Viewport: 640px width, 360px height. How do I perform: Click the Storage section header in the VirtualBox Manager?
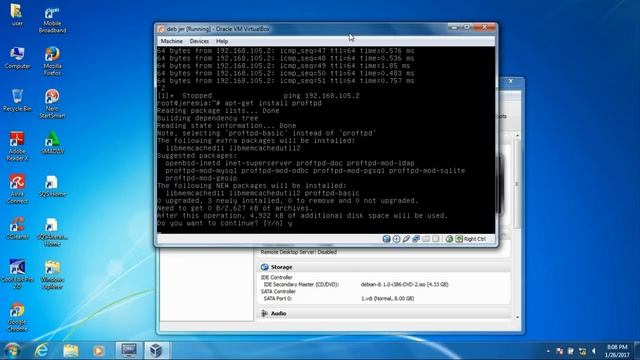[x=384, y=267]
